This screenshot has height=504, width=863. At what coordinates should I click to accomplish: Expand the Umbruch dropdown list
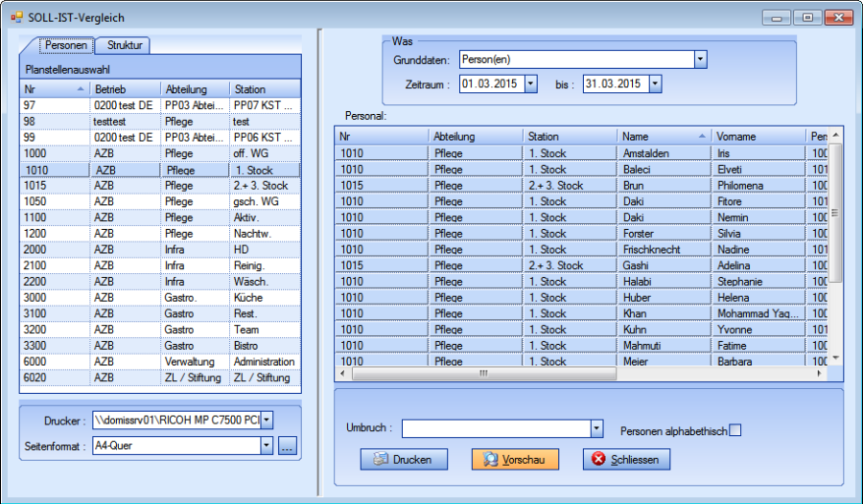(x=596, y=428)
